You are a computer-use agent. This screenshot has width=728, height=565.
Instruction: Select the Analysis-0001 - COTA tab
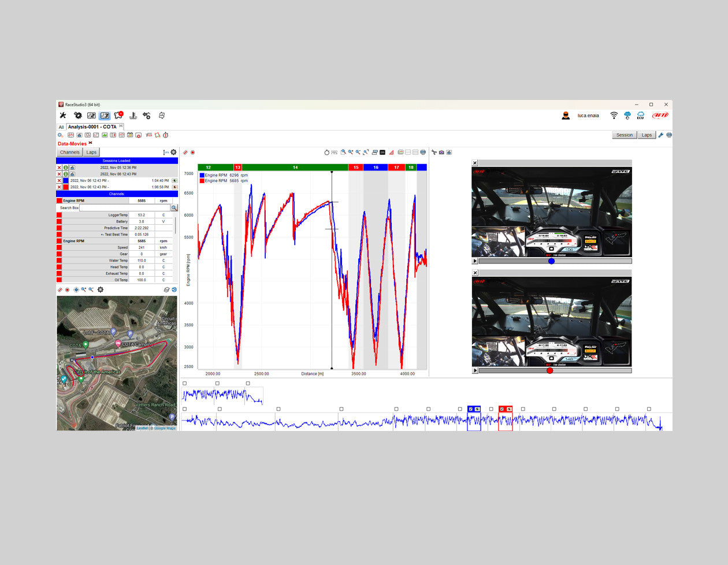92,127
